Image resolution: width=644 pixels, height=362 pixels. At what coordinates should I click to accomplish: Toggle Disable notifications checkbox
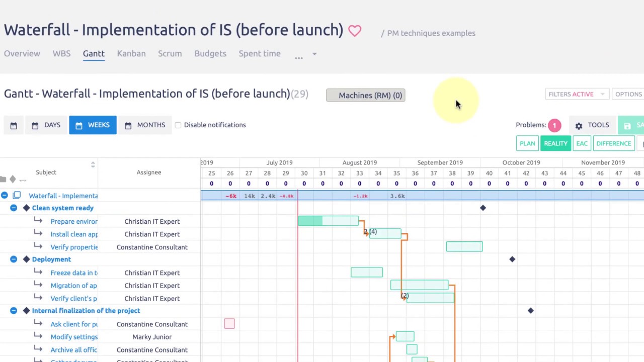[178, 125]
